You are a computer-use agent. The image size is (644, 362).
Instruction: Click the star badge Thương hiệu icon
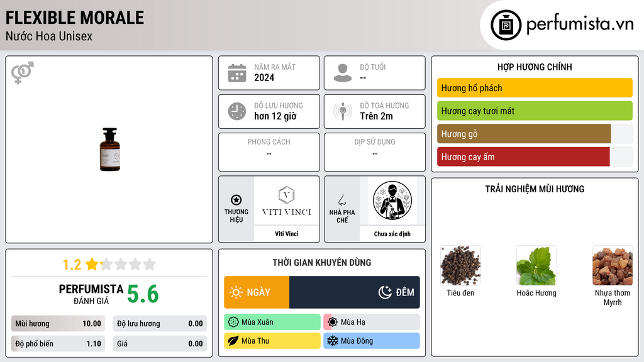point(236,200)
